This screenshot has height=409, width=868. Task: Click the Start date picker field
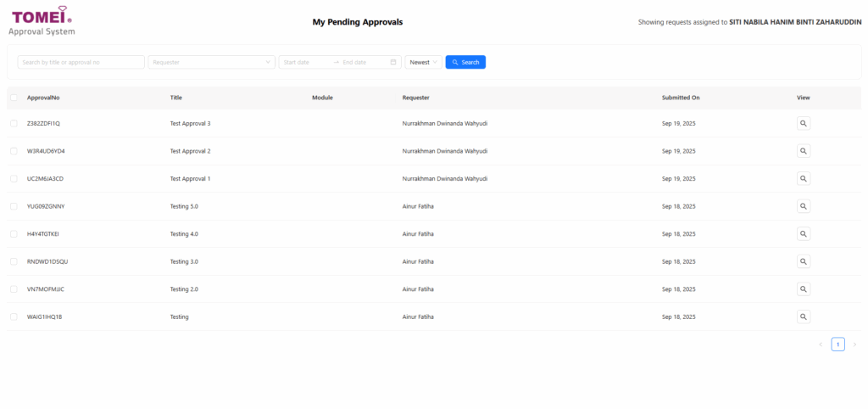pos(305,62)
